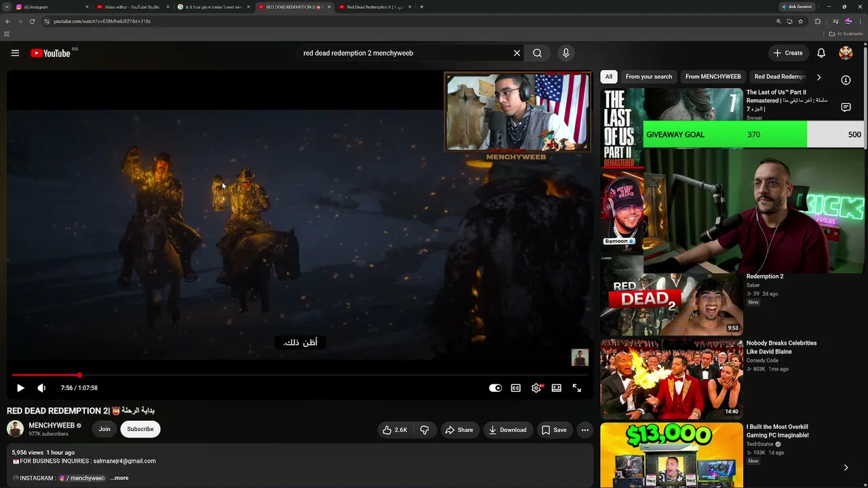Image resolution: width=868 pixels, height=488 pixels.
Task: Switch to theater mode
Action: point(557,388)
